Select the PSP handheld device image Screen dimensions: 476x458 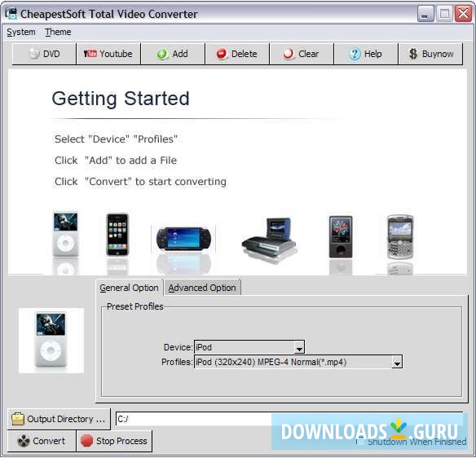click(x=183, y=239)
